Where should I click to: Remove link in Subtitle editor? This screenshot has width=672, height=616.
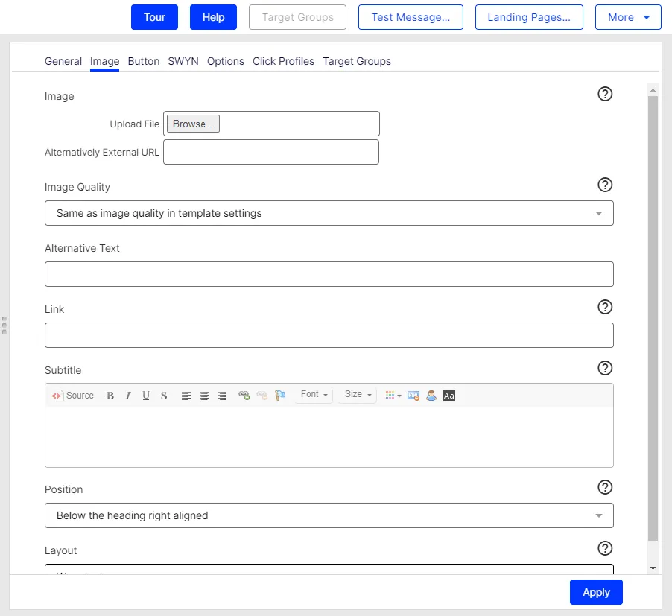pyautogui.click(x=261, y=396)
